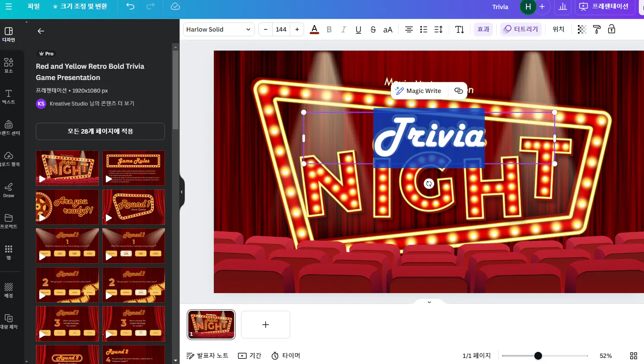Click the Magic Write button
The height and width of the screenshot is (364, 644).
pos(418,91)
